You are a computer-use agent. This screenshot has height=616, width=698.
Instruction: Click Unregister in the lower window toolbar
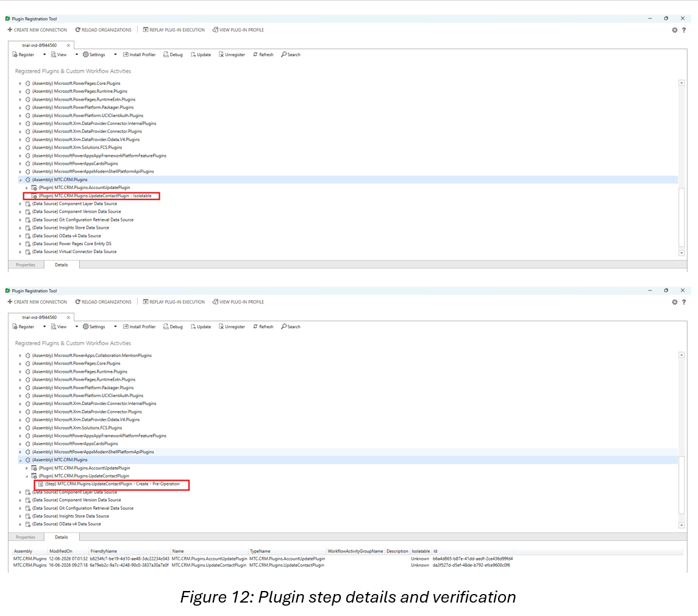pos(232,327)
